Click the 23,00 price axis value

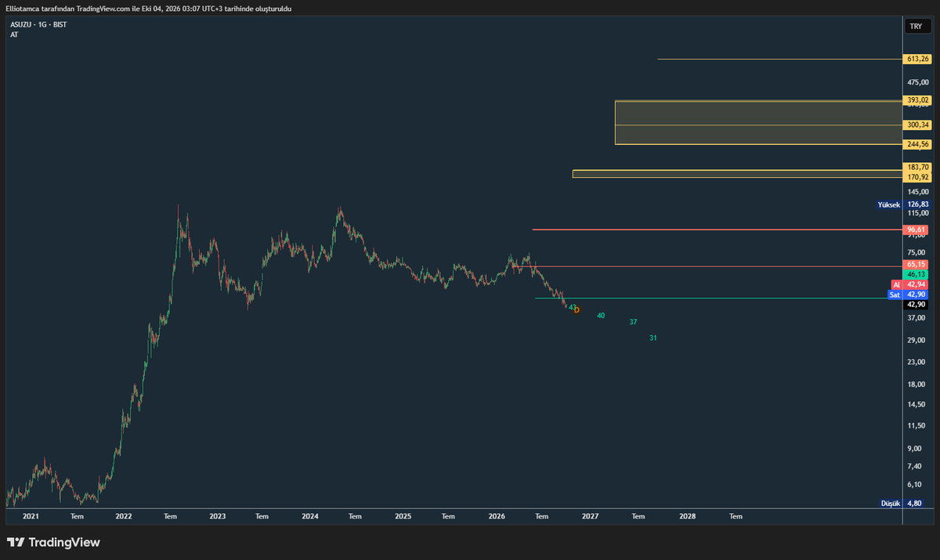coord(916,363)
